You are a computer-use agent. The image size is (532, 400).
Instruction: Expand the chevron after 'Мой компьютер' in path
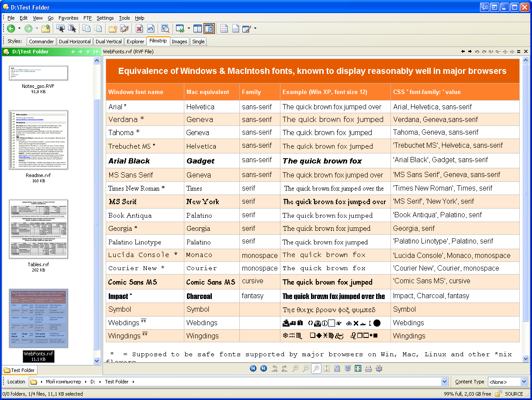pyautogui.click(x=85, y=382)
